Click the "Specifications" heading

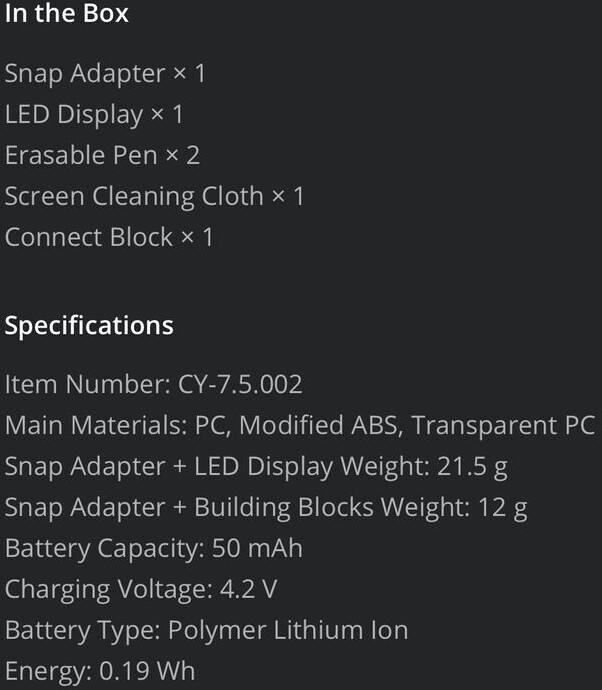[x=89, y=326]
